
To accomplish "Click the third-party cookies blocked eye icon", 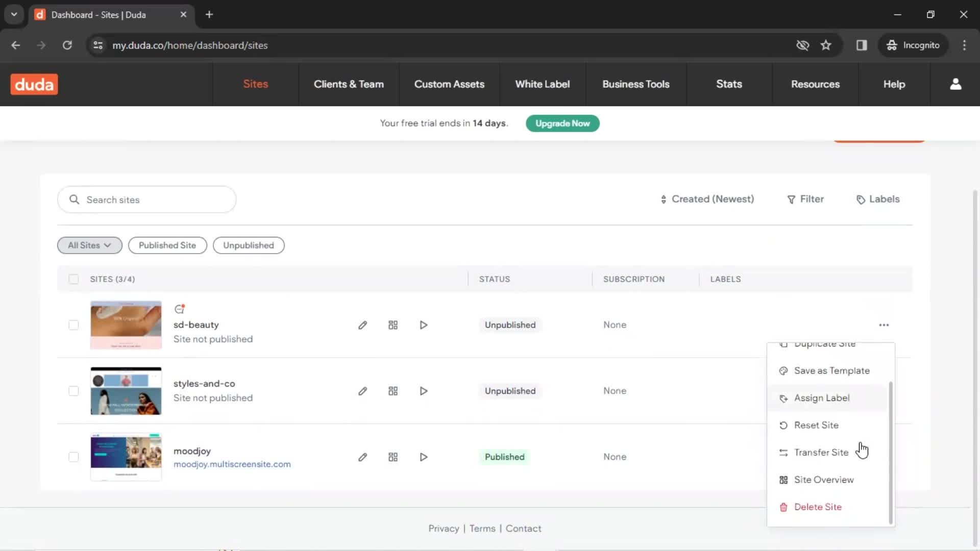I will click(802, 45).
